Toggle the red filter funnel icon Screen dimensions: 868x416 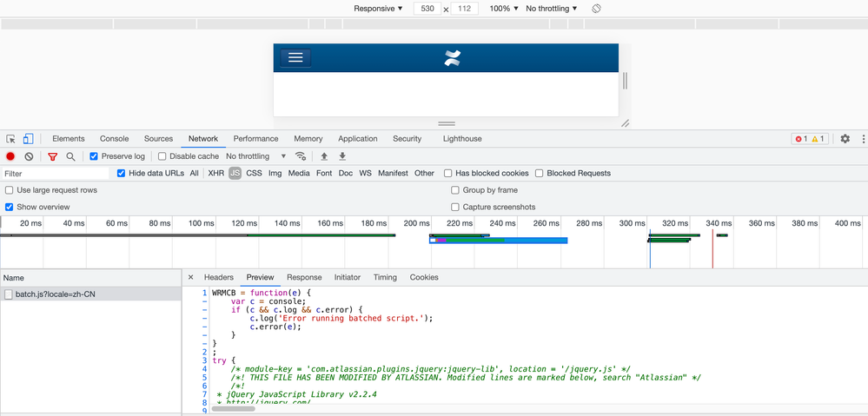tap(53, 156)
